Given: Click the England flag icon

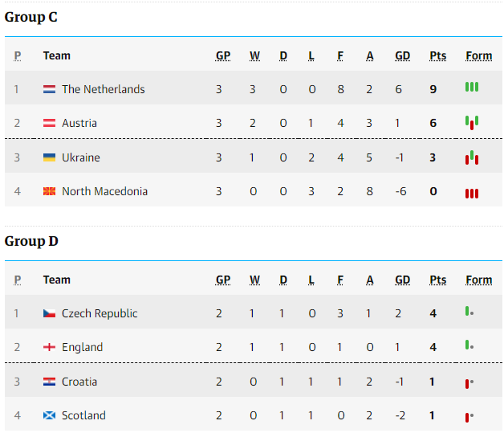Looking at the screenshot, I should pyautogui.click(x=49, y=347).
